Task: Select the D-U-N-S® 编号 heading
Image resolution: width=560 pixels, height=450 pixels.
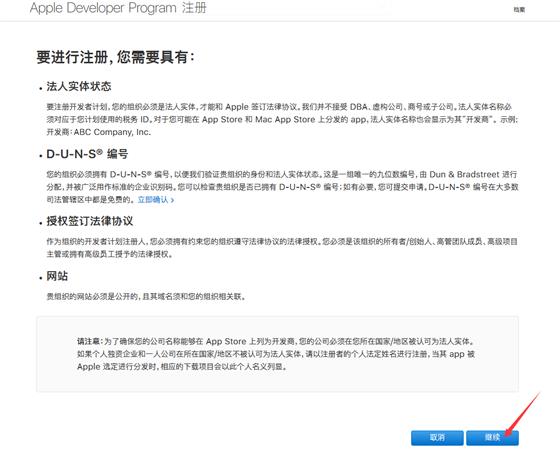Action: pyautogui.click(x=87, y=154)
